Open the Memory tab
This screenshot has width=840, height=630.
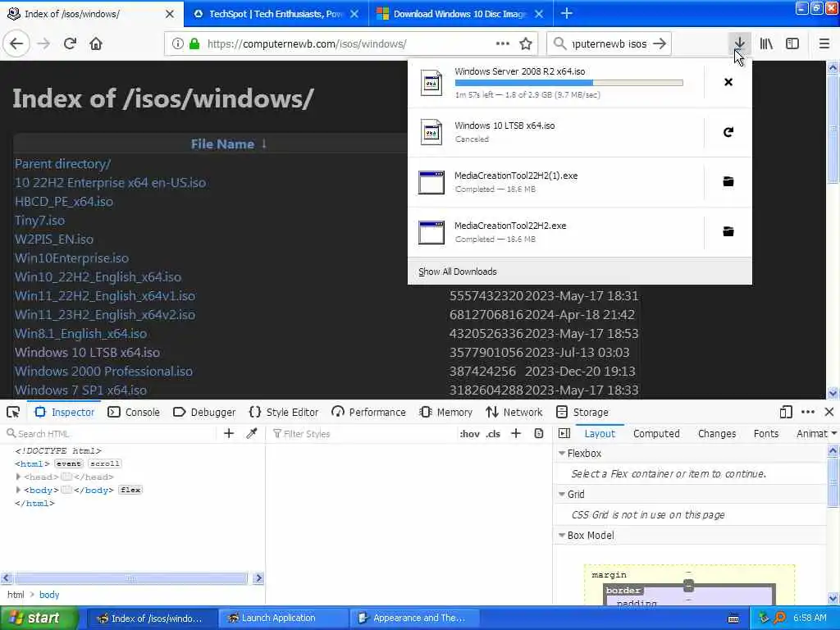pyautogui.click(x=446, y=412)
